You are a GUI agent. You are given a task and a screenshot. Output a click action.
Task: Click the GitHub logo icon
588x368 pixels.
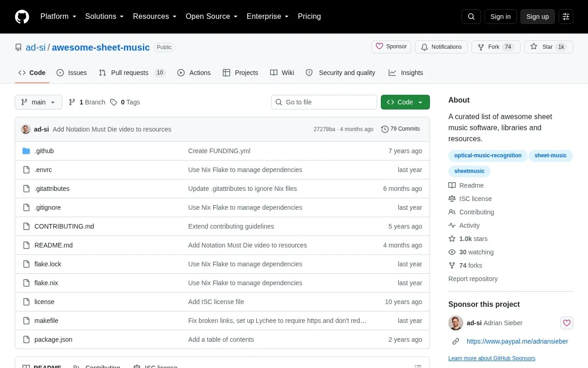tap(22, 17)
